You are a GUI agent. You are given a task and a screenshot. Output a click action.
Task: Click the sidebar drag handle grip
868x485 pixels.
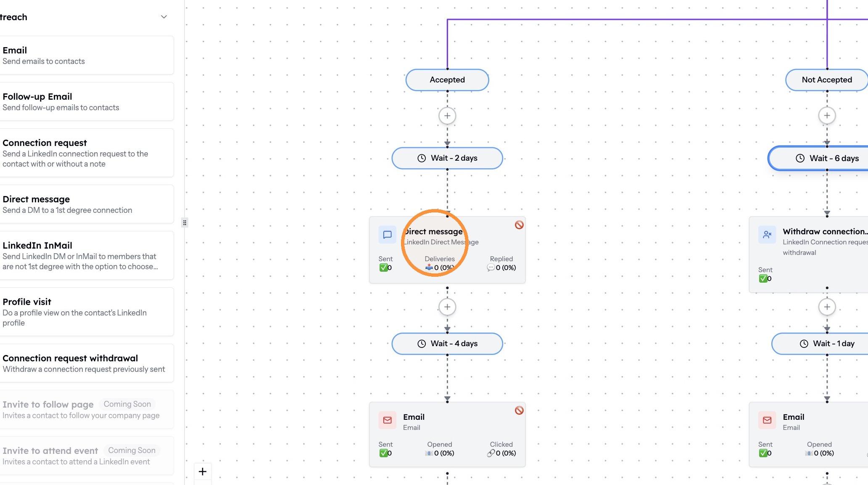tap(185, 223)
